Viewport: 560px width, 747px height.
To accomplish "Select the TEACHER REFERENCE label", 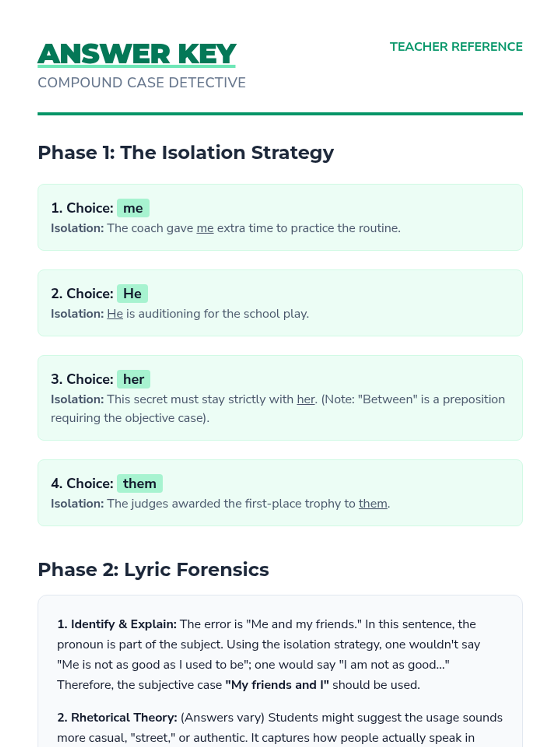I will pos(456,47).
